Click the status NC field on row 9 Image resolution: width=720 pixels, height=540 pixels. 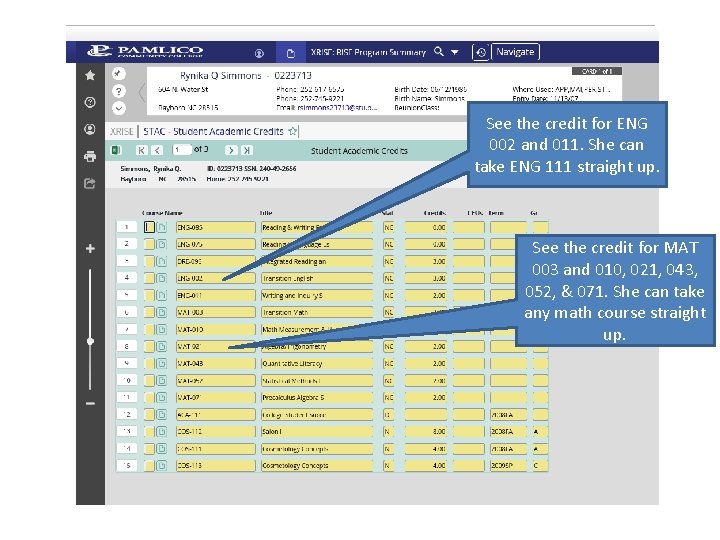[388, 363]
